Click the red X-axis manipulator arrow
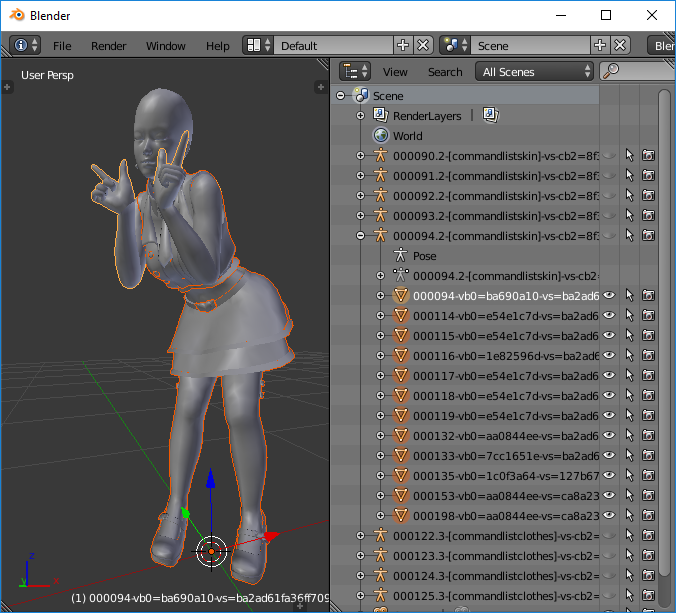The width and height of the screenshot is (676, 613). coord(271,536)
